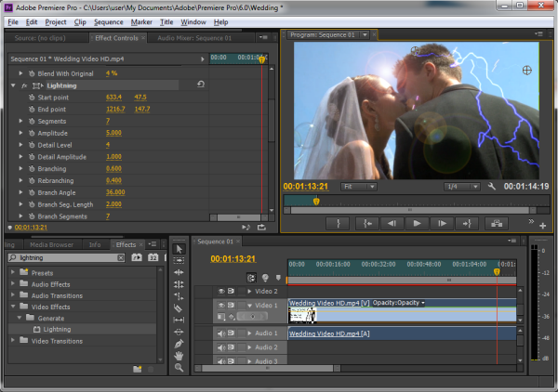Select the Rate Stretch tool
Screen dimensions: 558x392
pyautogui.click(x=179, y=296)
